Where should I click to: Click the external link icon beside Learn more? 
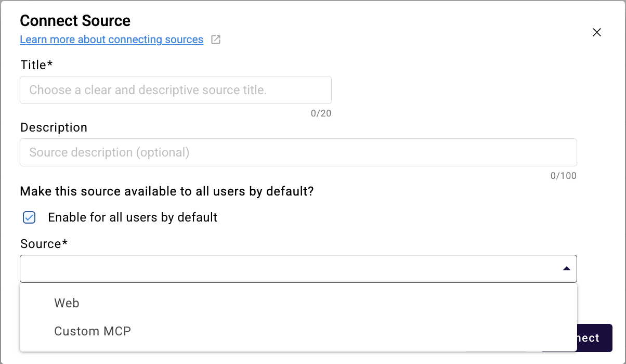tap(216, 40)
